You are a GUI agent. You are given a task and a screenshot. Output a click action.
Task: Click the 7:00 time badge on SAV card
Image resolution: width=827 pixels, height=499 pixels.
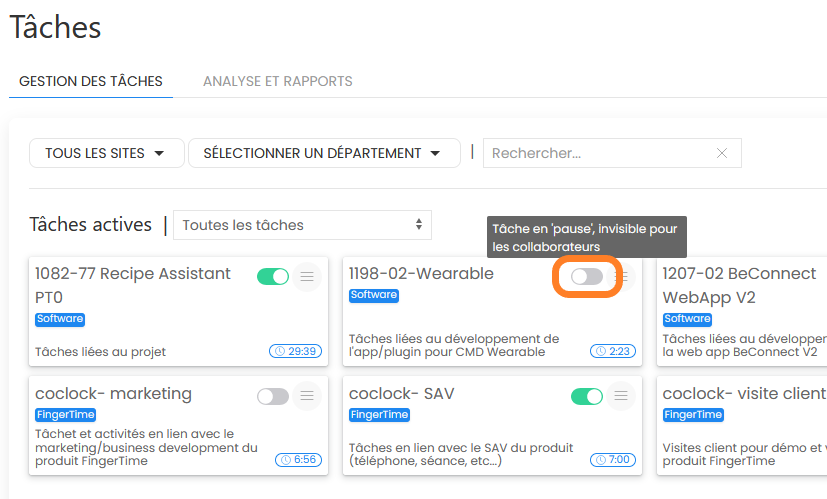pos(612,460)
